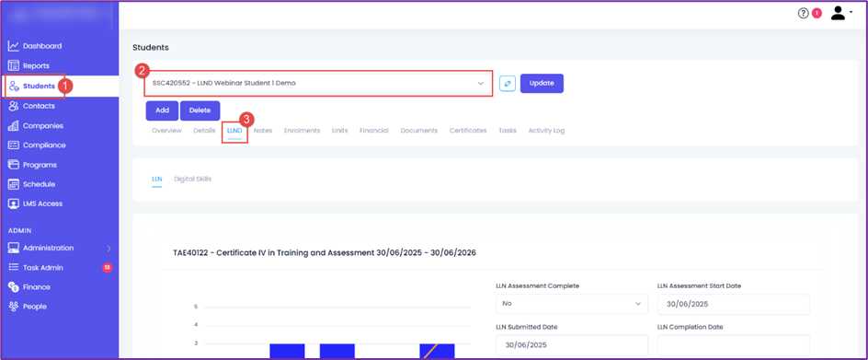
Task: Open the Dashboard menu link
Action: click(x=42, y=46)
